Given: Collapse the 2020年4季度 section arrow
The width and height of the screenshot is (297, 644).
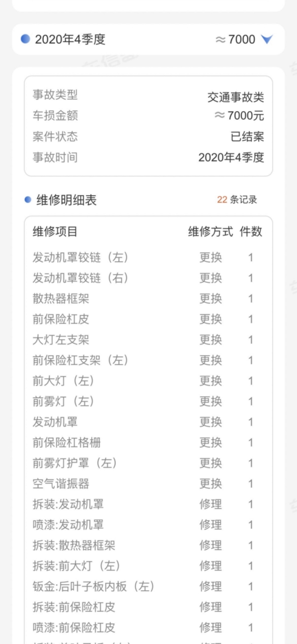Looking at the screenshot, I should 267,39.
